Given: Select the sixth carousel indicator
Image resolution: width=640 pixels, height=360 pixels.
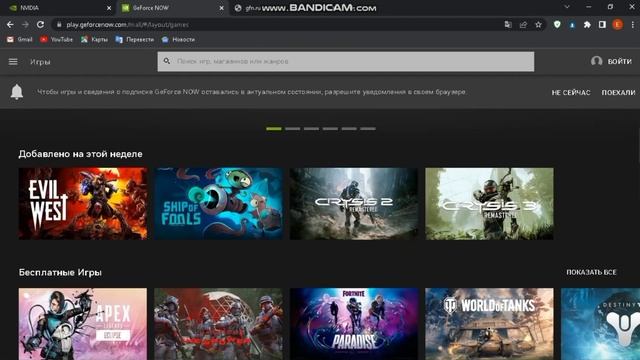Looking at the screenshot, I should pyautogui.click(x=368, y=129).
